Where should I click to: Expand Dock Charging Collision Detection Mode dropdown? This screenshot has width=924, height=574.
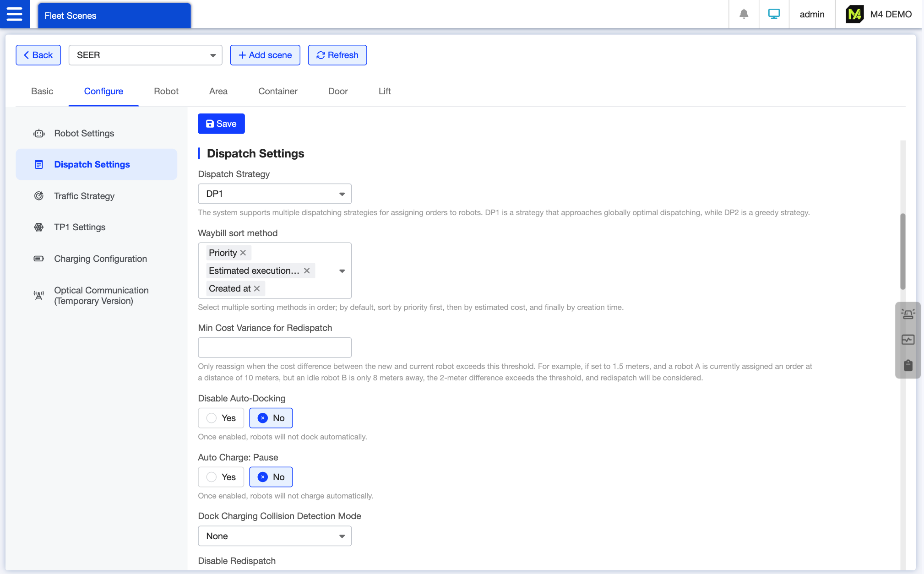pos(274,536)
